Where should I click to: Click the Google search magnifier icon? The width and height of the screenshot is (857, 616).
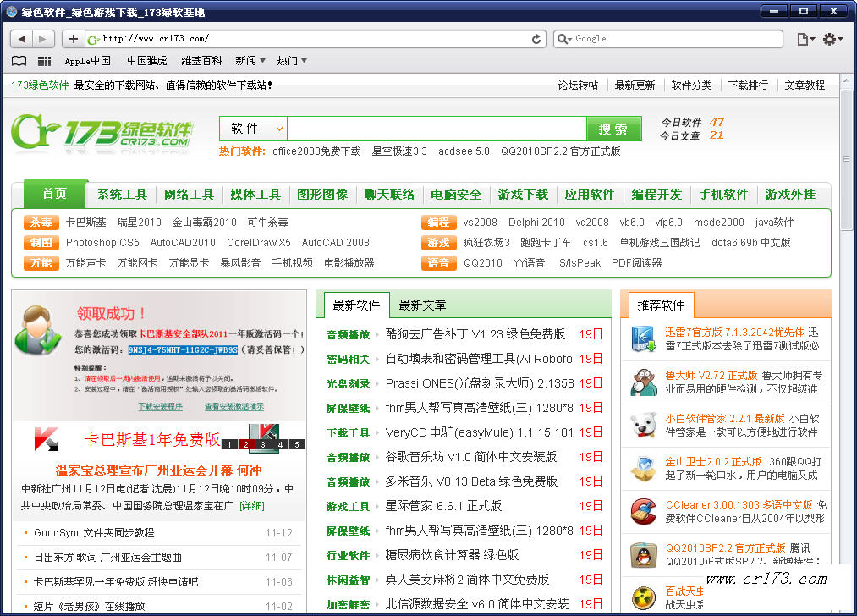point(563,39)
